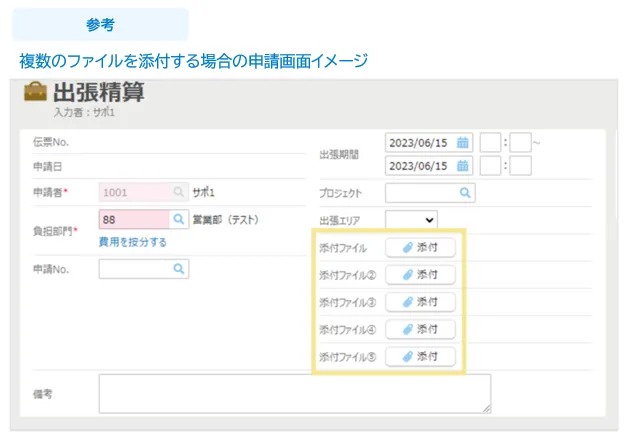Screen dimensions: 625x436
Task: Select the プロジェクト input field
Action: (x=420, y=193)
